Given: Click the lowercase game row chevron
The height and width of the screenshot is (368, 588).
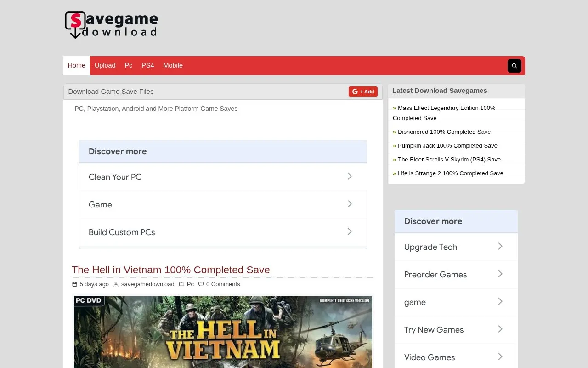Looking at the screenshot, I should (x=500, y=301).
